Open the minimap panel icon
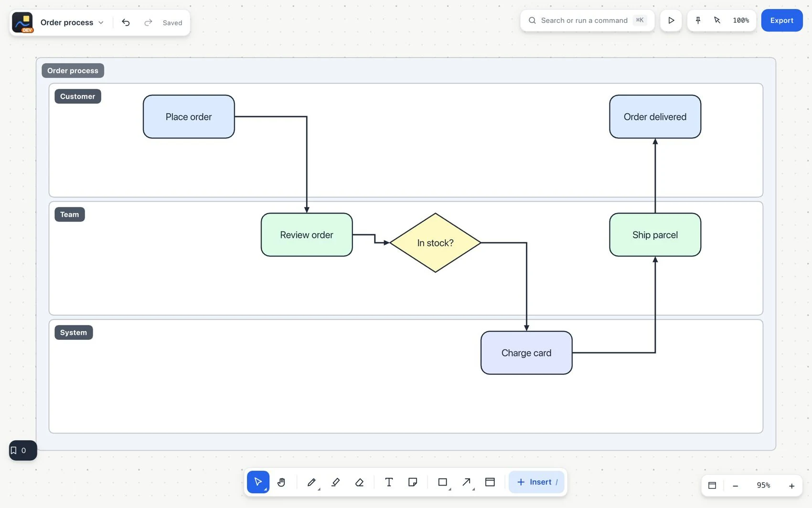The image size is (812, 508). tap(712, 485)
